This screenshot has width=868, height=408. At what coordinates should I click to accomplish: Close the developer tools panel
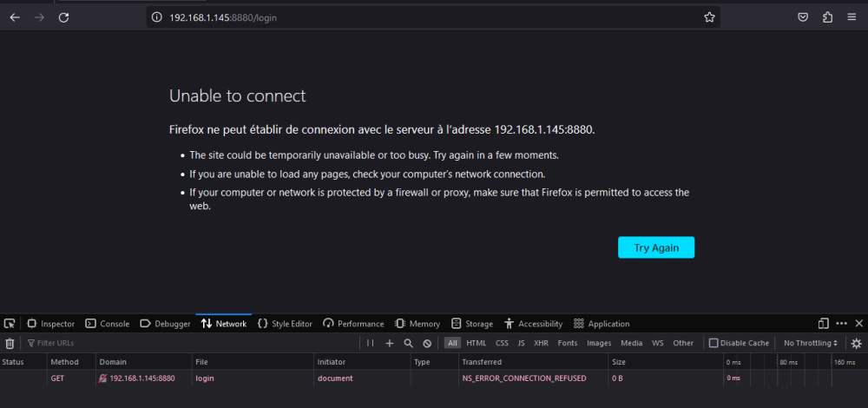[x=859, y=323]
